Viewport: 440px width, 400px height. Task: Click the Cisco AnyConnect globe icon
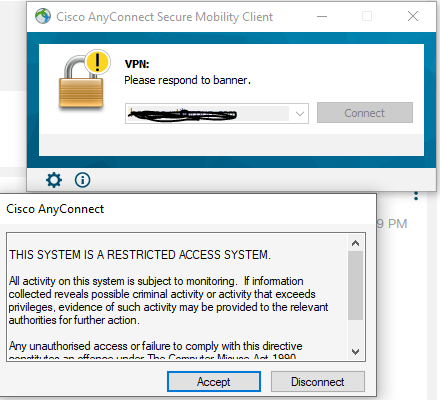coord(43,16)
